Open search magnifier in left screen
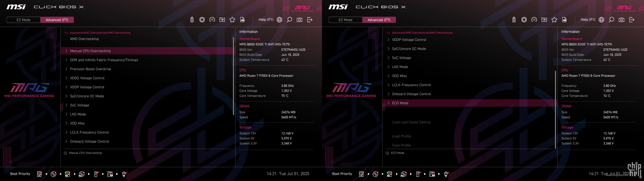Image resolution: width=644 pixels, height=181 pixels. point(289,20)
